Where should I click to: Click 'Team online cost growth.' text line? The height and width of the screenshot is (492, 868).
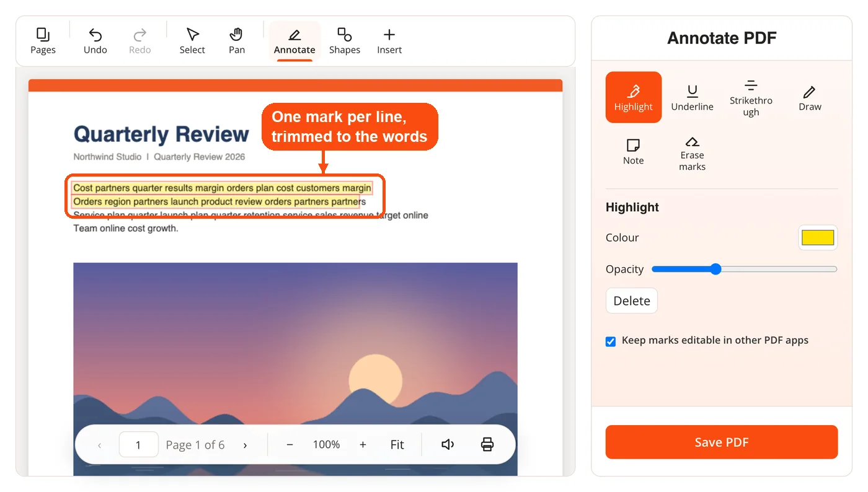(x=126, y=228)
